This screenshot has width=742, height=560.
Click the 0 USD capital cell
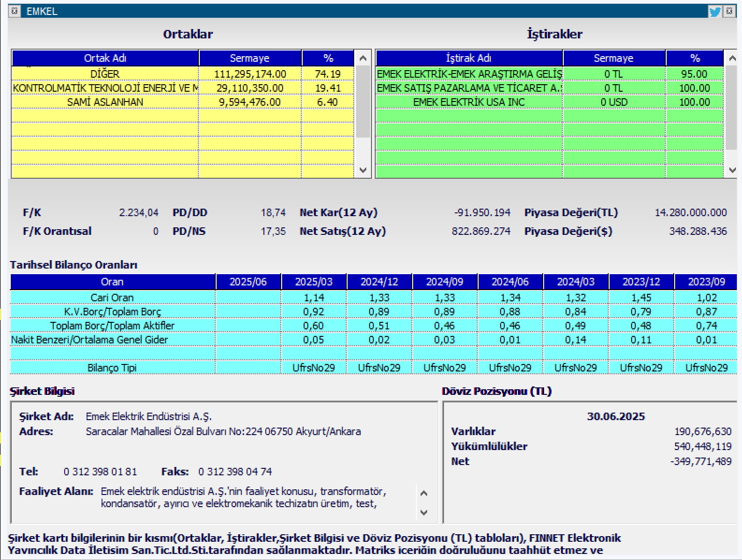point(614,102)
